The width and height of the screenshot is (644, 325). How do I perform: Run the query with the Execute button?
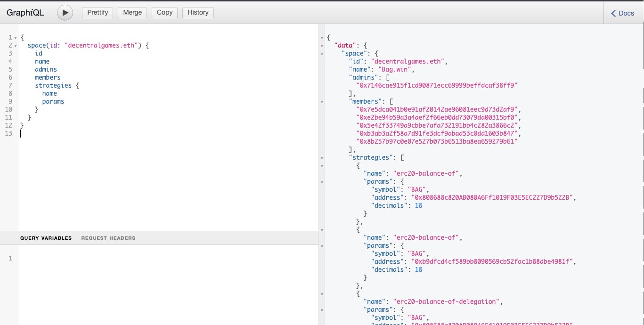[x=65, y=13]
